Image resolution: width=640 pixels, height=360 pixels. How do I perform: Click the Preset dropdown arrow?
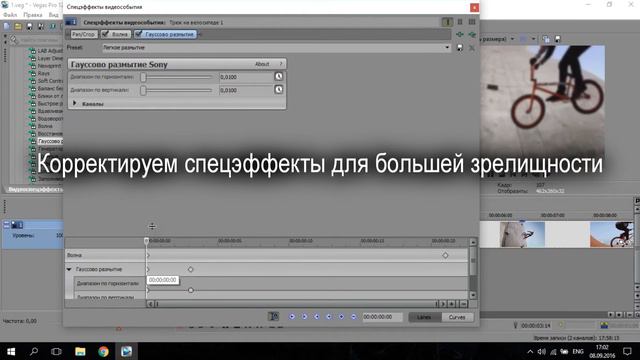(447, 48)
